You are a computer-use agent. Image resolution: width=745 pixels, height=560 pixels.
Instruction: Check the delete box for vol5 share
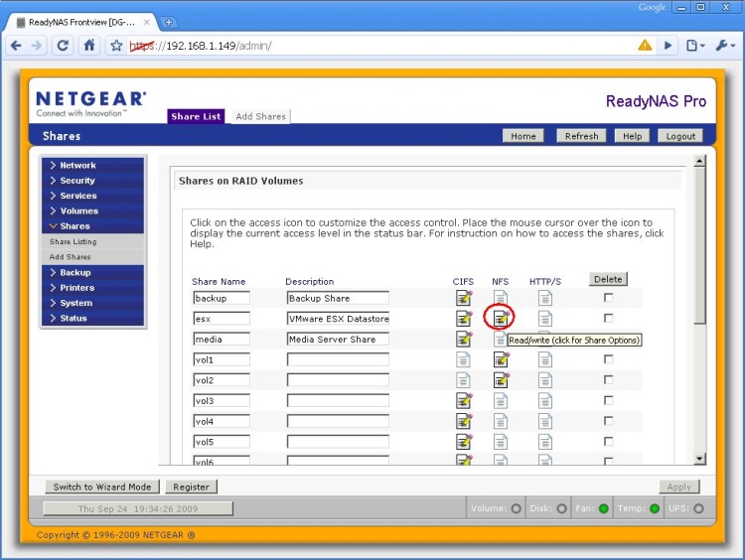coord(608,441)
